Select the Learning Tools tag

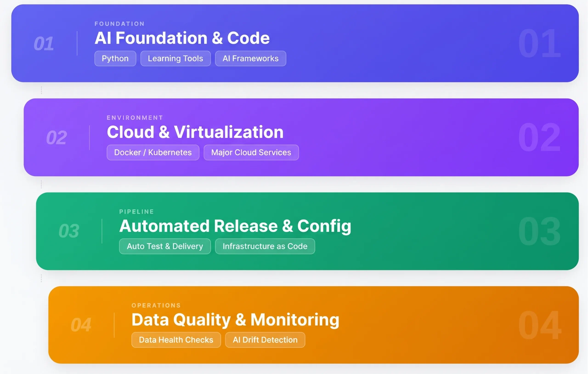[175, 59]
